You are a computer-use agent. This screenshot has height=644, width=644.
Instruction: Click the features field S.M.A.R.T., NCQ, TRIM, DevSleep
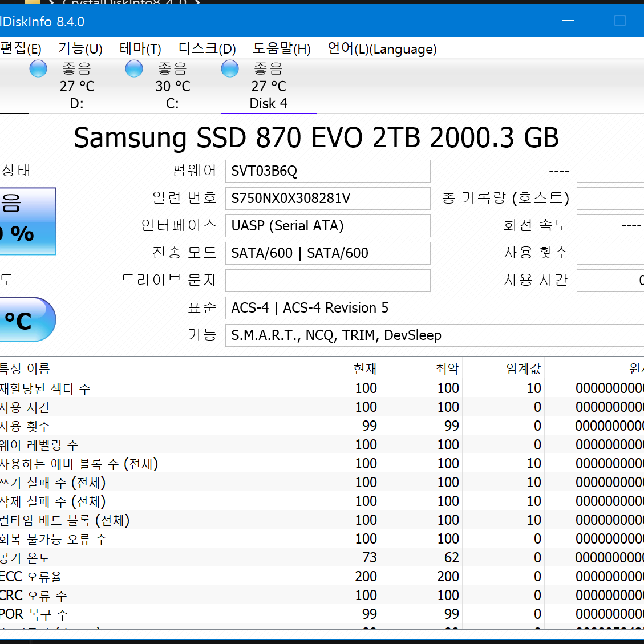pos(435,335)
